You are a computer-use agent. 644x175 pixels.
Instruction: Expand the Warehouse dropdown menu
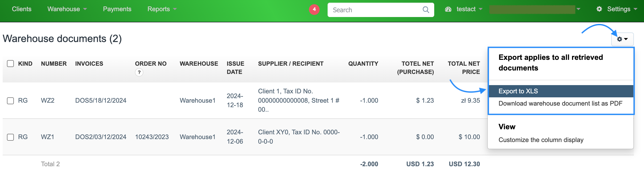[67, 9]
